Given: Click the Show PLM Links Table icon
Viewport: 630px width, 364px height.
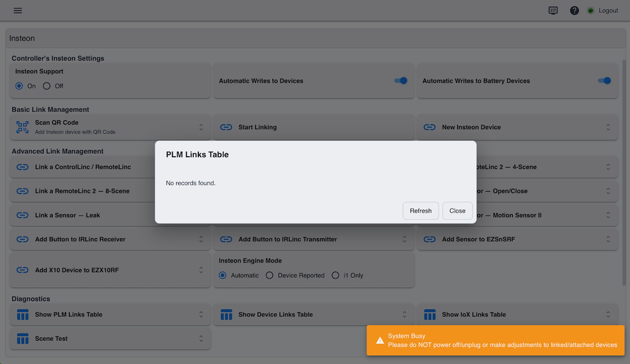Looking at the screenshot, I should [x=23, y=315].
